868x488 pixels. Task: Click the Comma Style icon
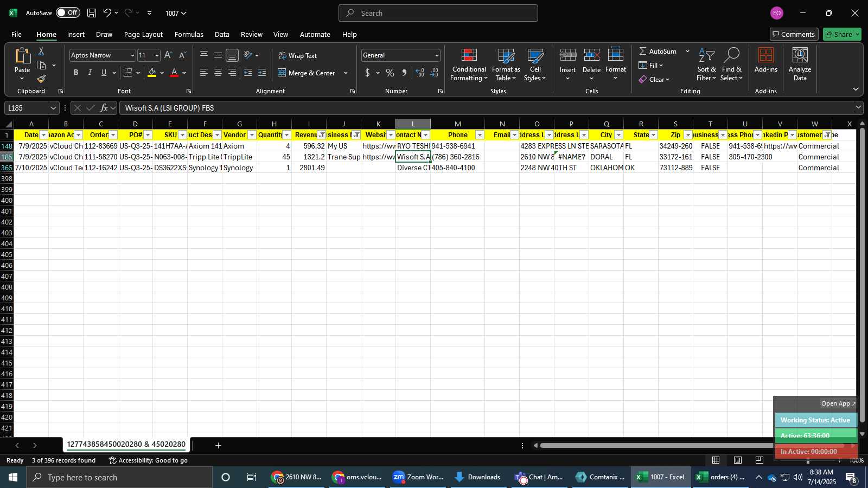point(404,73)
